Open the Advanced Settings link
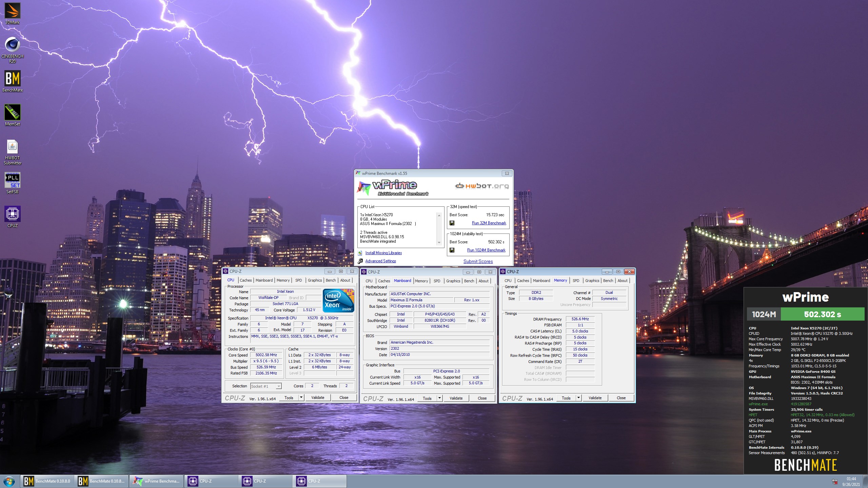 380,261
